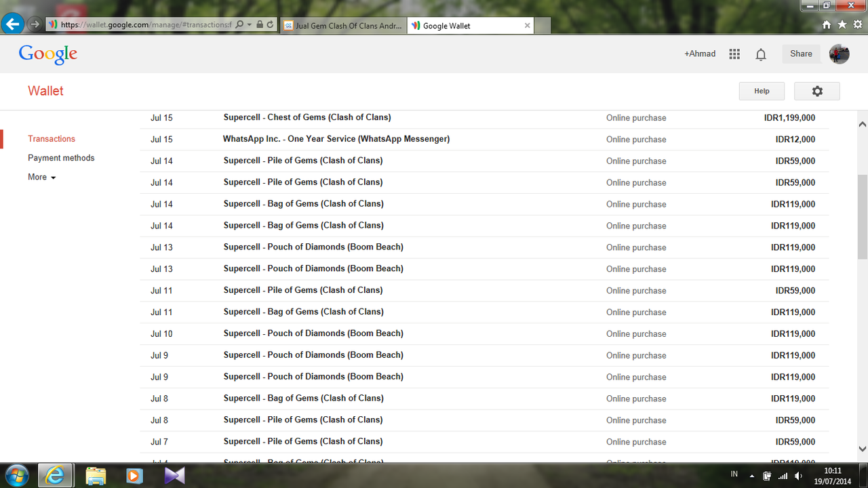Image resolution: width=868 pixels, height=488 pixels.
Task: Click the Share button
Action: click(801, 54)
